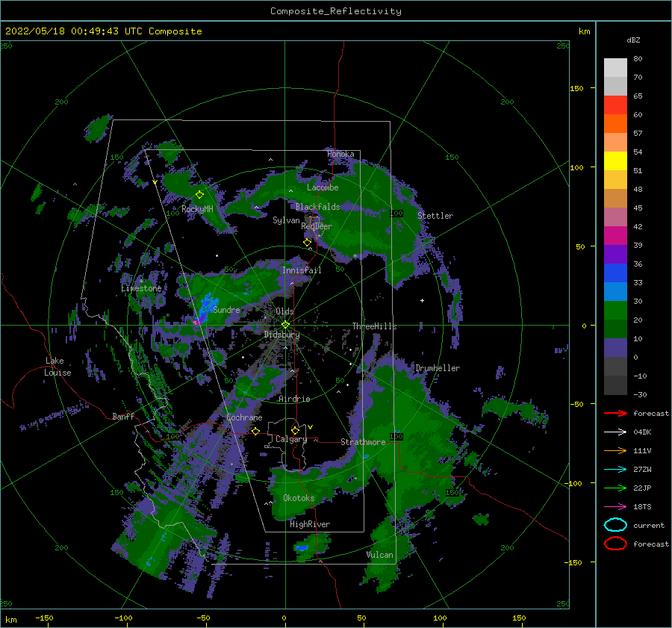Click the red forecast arrow in legend

(x=615, y=413)
